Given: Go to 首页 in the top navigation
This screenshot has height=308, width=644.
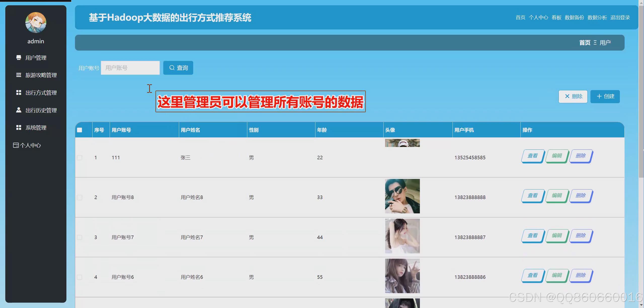Looking at the screenshot, I should pyautogui.click(x=520, y=17).
